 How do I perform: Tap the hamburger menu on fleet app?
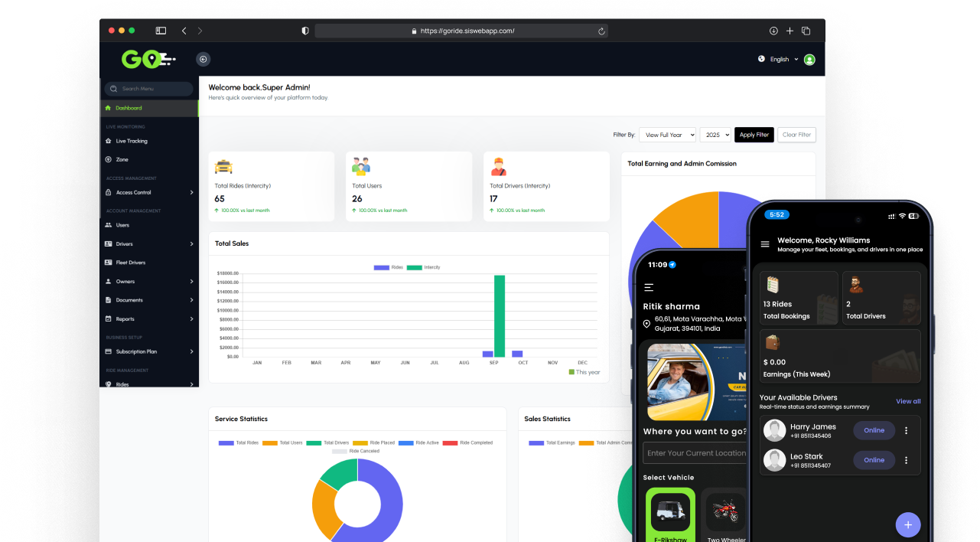[x=765, y=244]
